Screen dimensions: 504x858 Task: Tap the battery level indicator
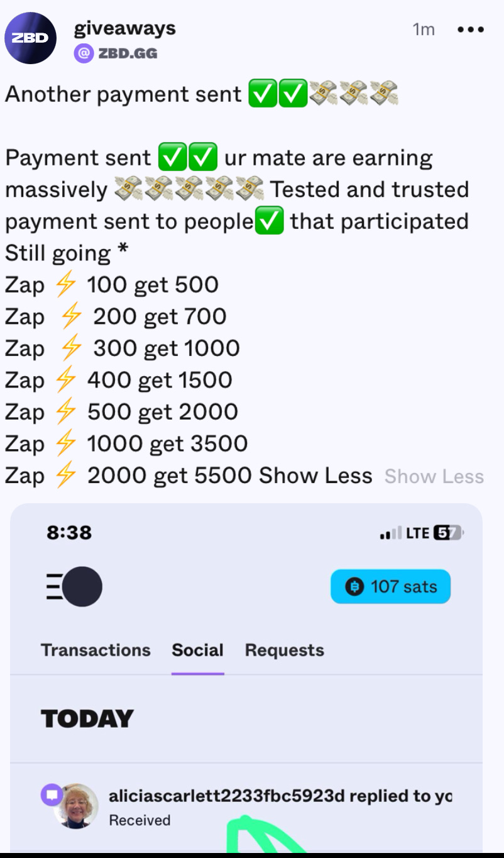tap(448, 533)
